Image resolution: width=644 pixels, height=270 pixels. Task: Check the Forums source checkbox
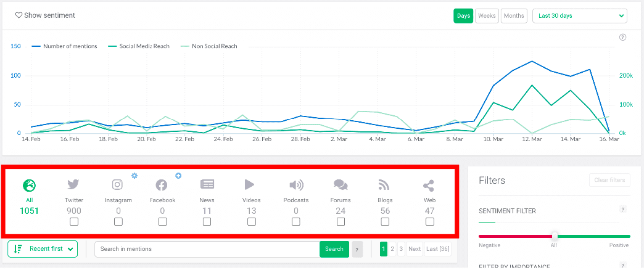(x=341, y=221)
